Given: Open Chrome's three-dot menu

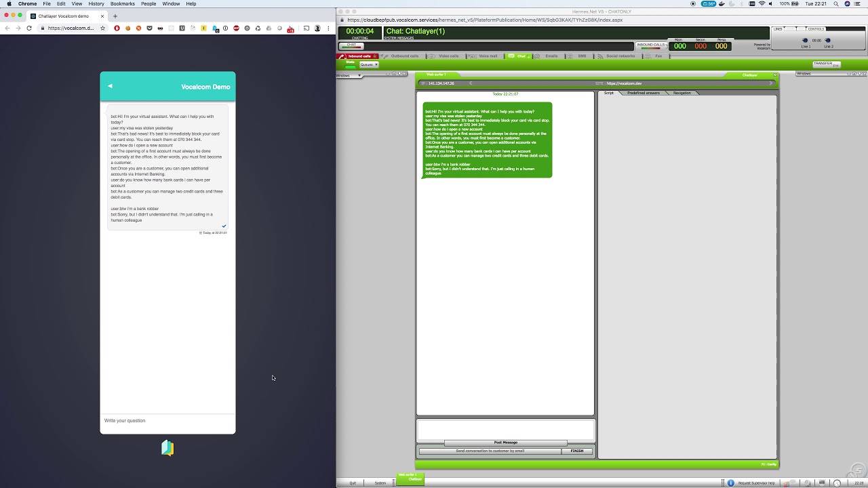Looking at the screenshot, I should coord(328,28).
